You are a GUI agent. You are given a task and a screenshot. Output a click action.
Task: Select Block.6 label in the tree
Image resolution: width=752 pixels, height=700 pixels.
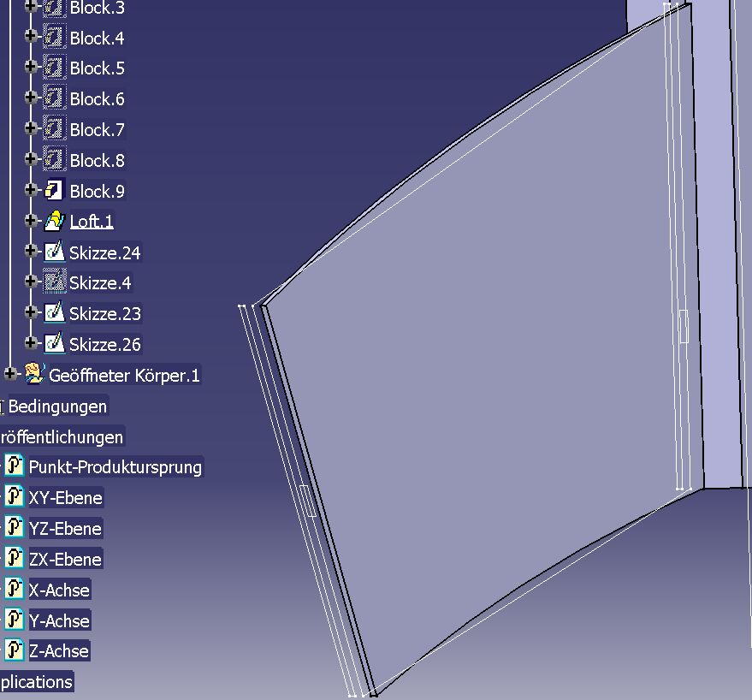(98, 98)
